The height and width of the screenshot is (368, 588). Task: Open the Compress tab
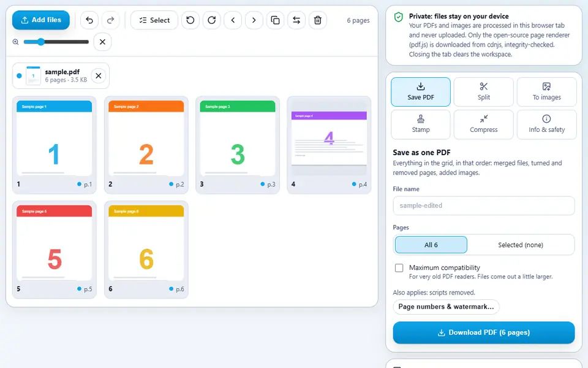click(x=484, y=125)
